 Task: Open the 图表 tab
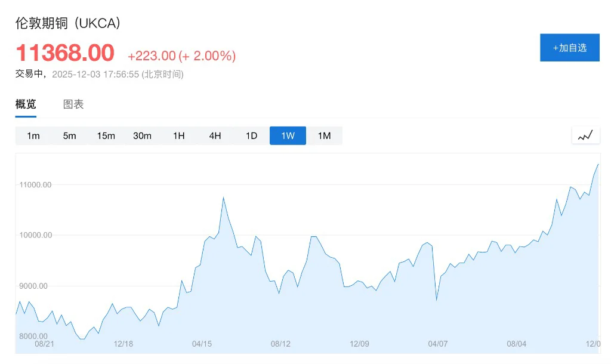[73, 104]
